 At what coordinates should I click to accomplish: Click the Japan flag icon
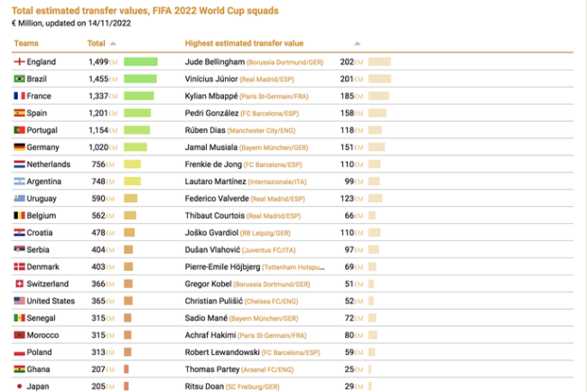tap(19, 387)
